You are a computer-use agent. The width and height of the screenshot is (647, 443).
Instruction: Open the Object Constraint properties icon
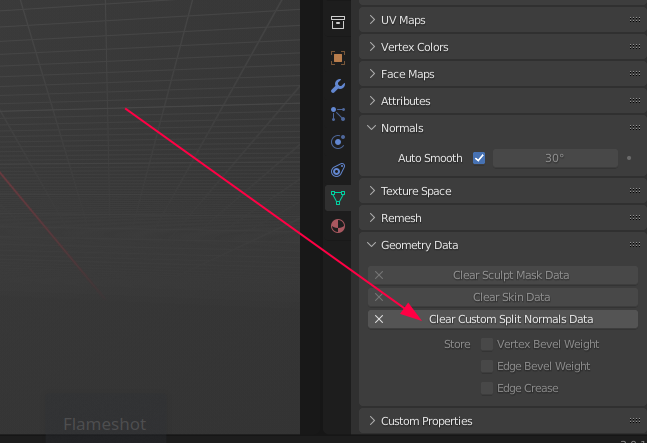pos(338,170)
